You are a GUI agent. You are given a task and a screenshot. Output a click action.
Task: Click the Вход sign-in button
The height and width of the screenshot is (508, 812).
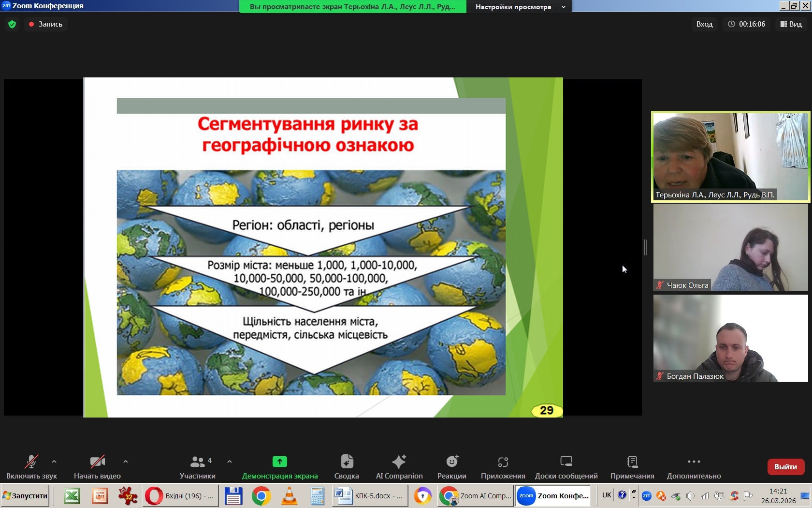(x=704, y=24)
